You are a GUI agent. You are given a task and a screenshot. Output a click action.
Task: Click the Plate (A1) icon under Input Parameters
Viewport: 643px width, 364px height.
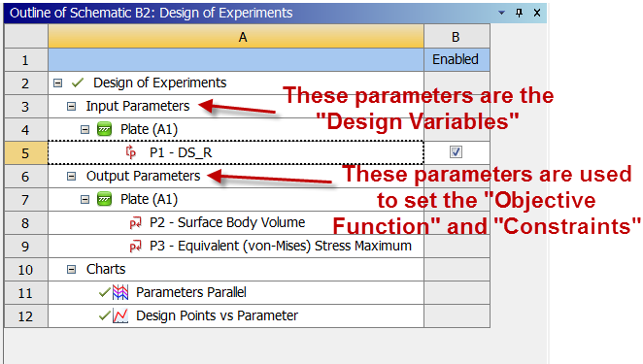[104, 129]
